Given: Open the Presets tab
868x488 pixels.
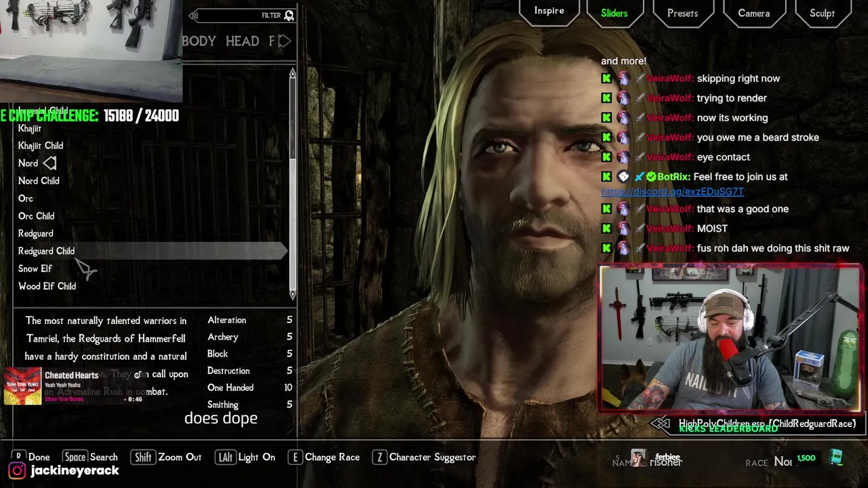Looking at the screenshot, I should (x=682, y=14).
